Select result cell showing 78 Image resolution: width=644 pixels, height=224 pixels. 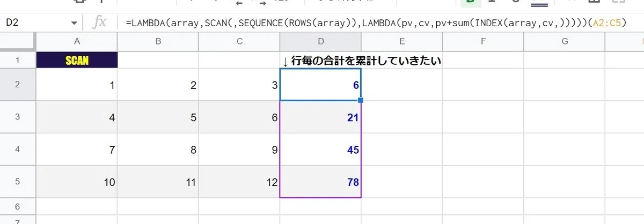pyautogui.click(x=320, y=182)
